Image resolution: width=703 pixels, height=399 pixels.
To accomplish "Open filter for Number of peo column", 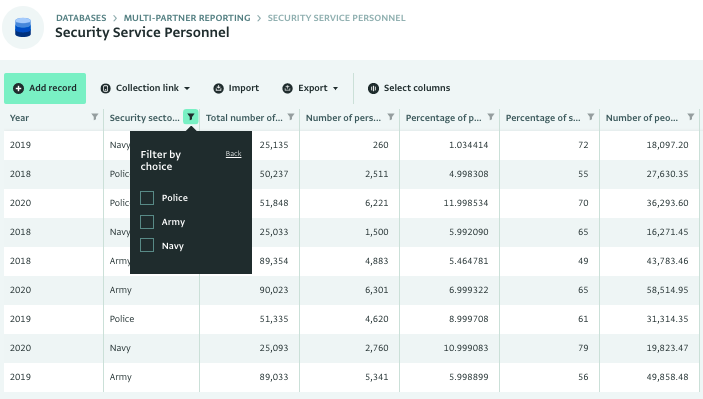I will pyautogui.click(x=691, y=117).
